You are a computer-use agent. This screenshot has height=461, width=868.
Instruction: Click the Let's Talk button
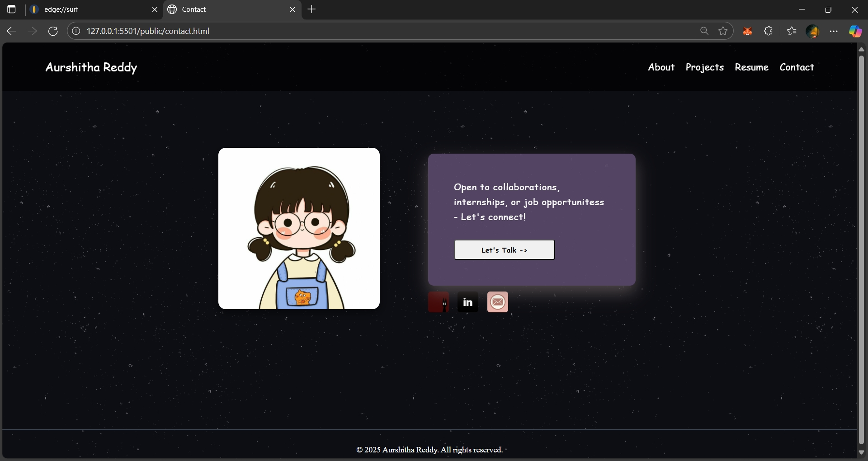(504, 250)
